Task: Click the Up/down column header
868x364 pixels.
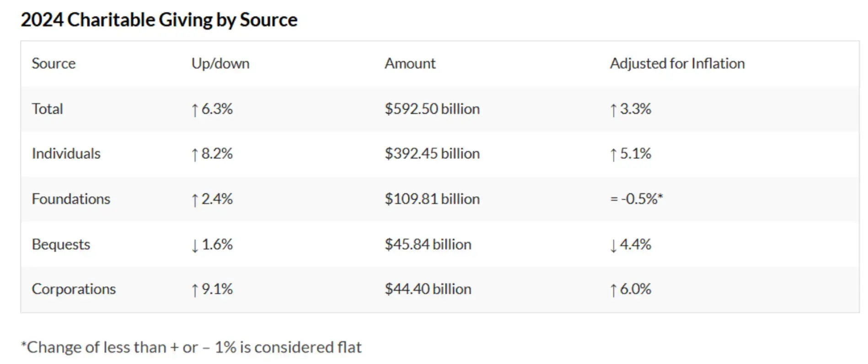Action: point(220,63)
